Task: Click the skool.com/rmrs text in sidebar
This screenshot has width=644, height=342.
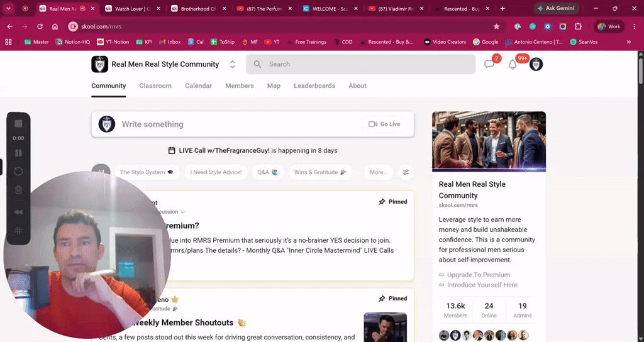Action: click(x=458, y=206)
